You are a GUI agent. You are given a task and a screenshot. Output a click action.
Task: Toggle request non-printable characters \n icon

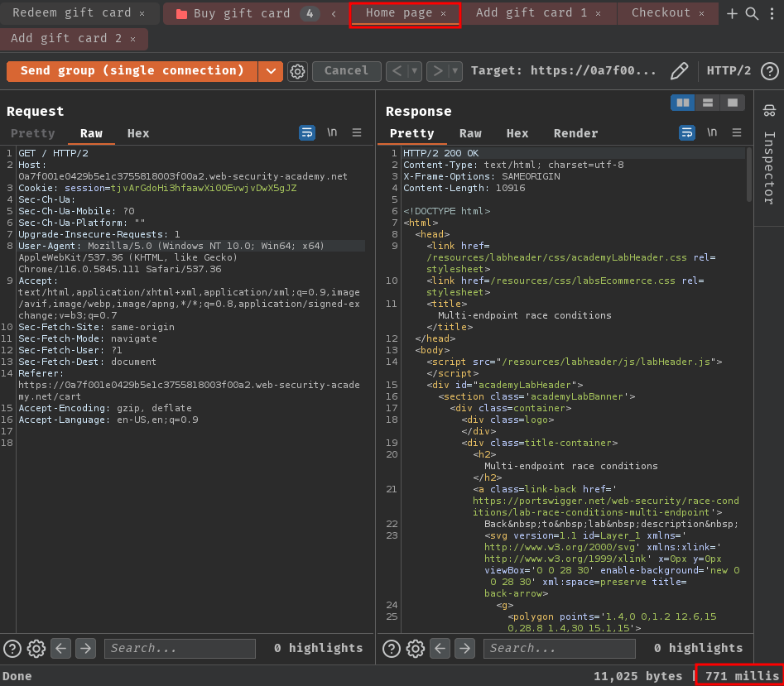pos(332,132)
